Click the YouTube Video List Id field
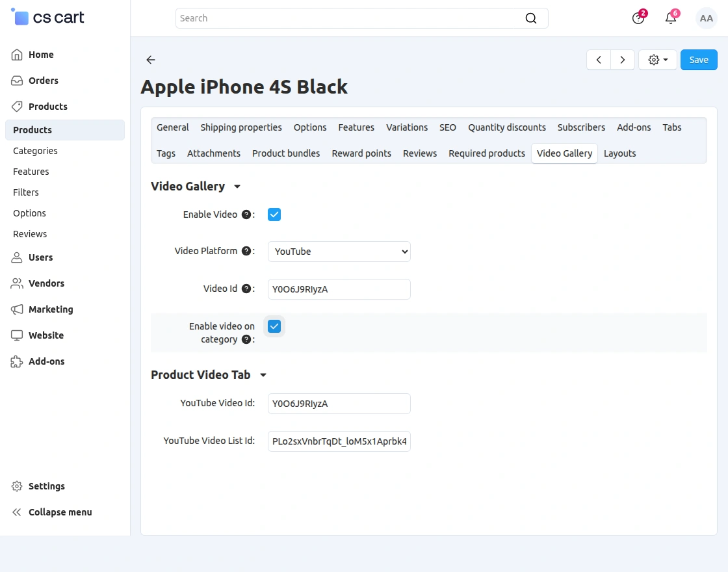Viewport: 728px width, 572px height. [339, 441]
